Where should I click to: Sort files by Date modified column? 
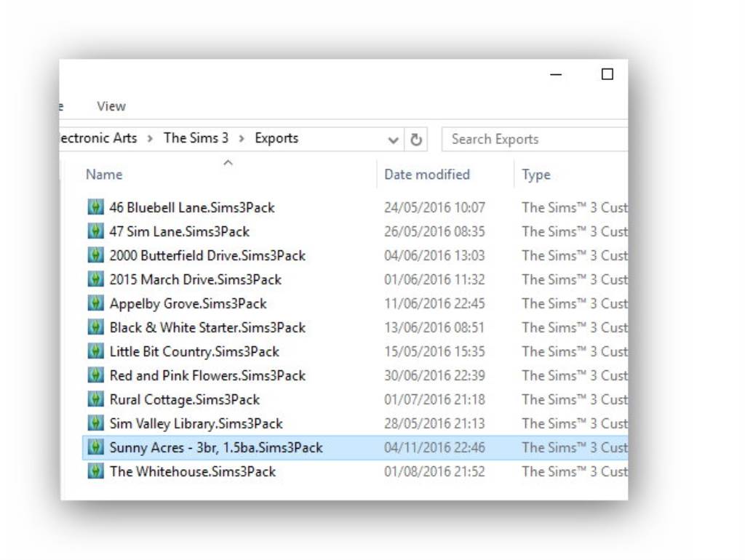(426, 175)
